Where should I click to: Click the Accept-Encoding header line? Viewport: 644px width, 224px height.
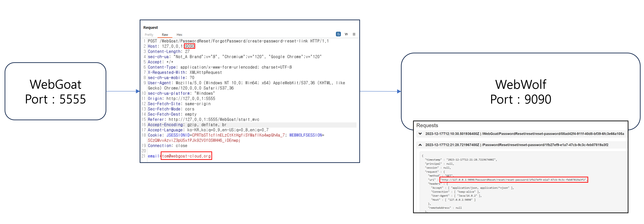pyautogui.click(x=187, y=125)
